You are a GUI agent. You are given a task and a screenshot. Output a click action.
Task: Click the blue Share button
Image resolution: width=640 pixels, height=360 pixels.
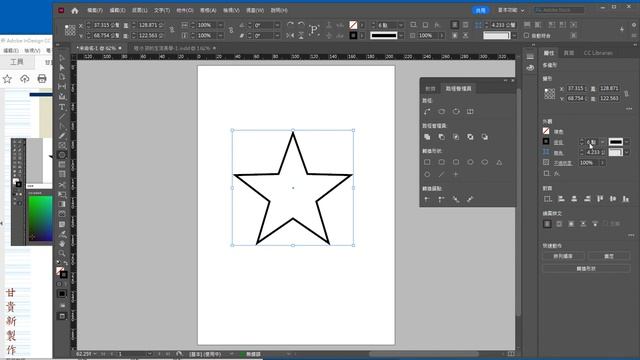pos(481,10)
